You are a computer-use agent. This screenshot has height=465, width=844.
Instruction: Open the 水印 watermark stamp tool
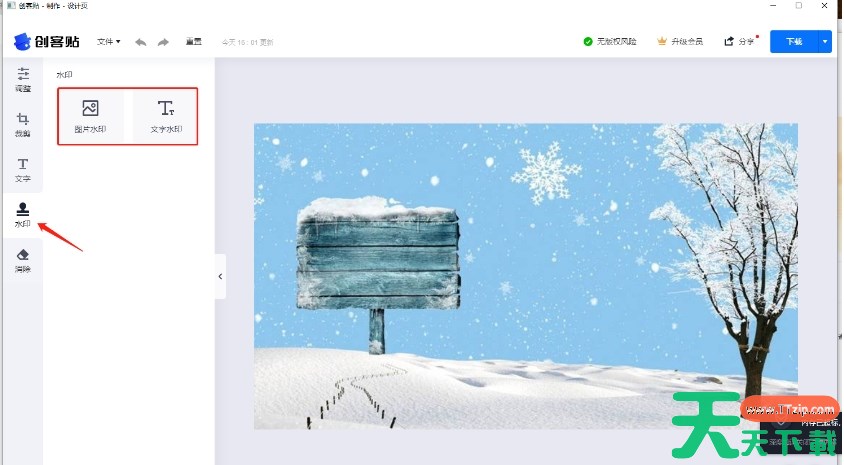[23, 215]
